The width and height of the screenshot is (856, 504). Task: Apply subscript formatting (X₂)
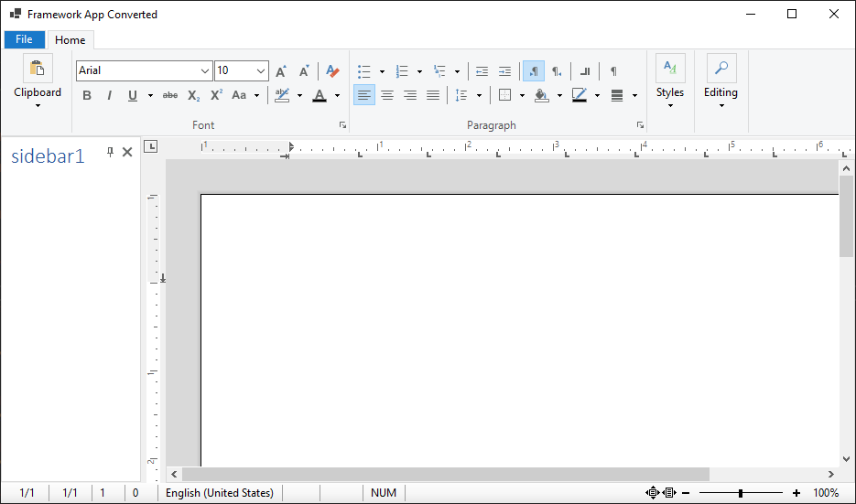(194, 95)
